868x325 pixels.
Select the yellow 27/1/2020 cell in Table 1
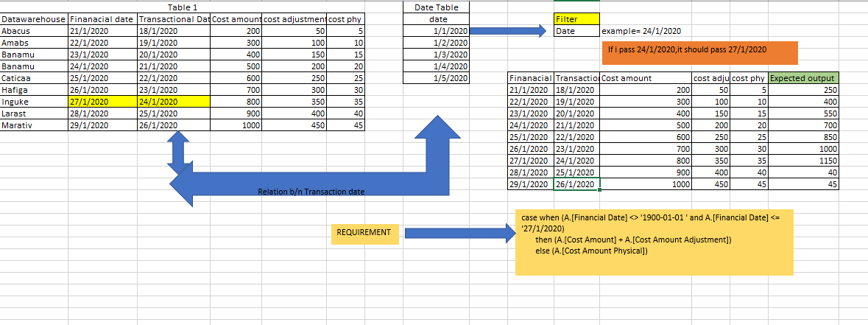pos(103,102)
